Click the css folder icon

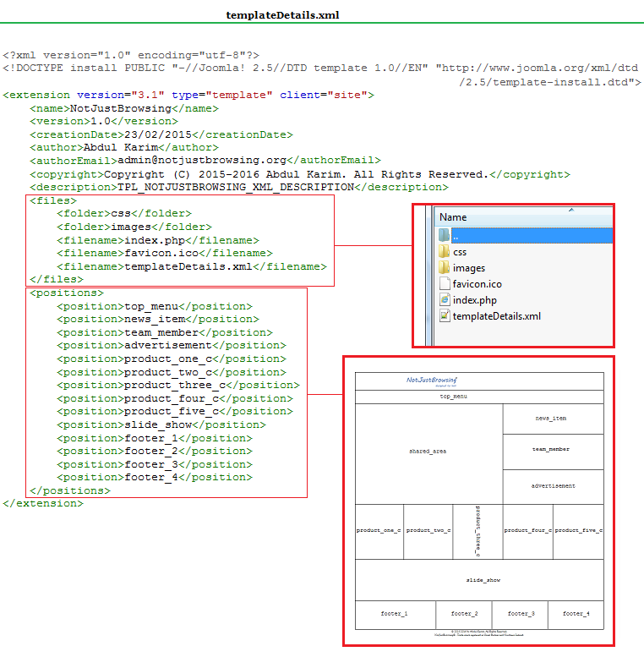pyautogui.click(x=445, y=252)
